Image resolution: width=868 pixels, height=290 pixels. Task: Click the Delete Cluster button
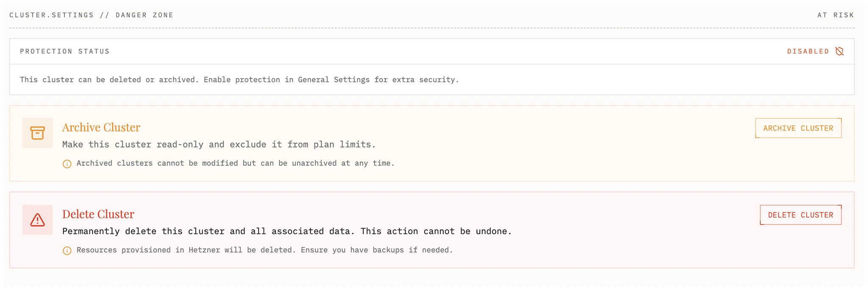[x=800, y=215]
